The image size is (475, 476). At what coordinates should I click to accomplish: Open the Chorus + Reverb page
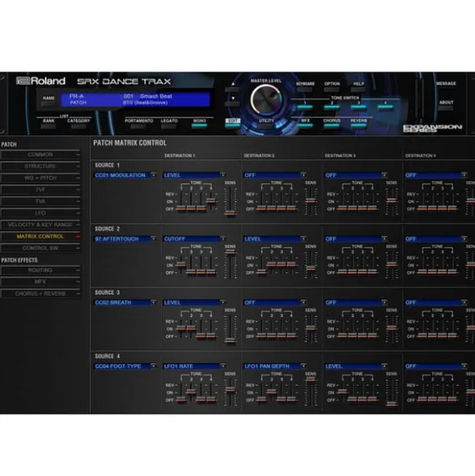click(40, 293)
